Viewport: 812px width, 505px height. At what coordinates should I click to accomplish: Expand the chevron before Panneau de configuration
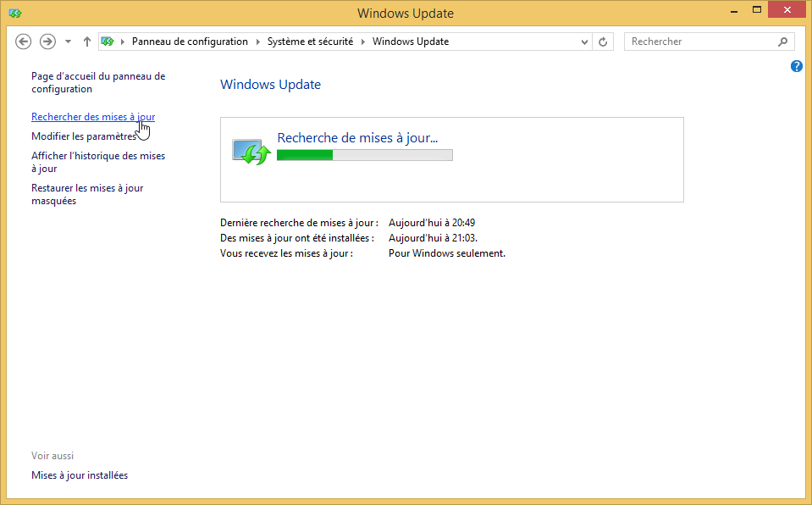click(x=123, y=42)
